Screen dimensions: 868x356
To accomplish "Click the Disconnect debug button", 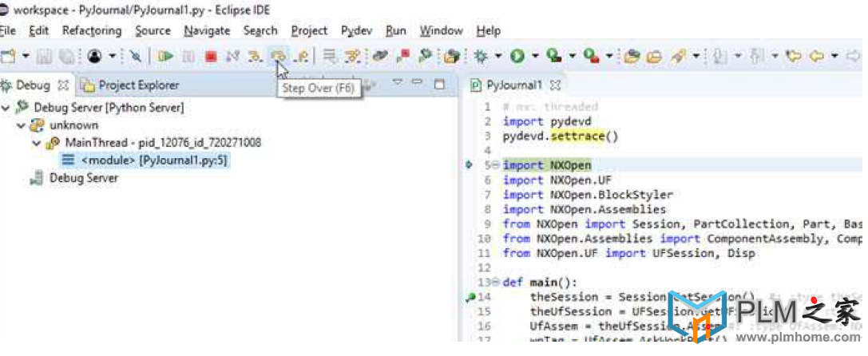I will (x=232, y=55).
